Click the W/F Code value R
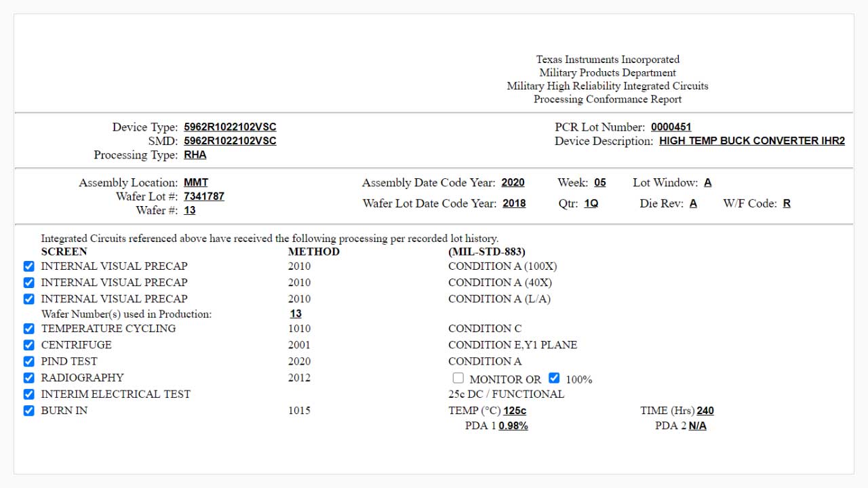This screenshot has width=868, height=488. point(787,203)
